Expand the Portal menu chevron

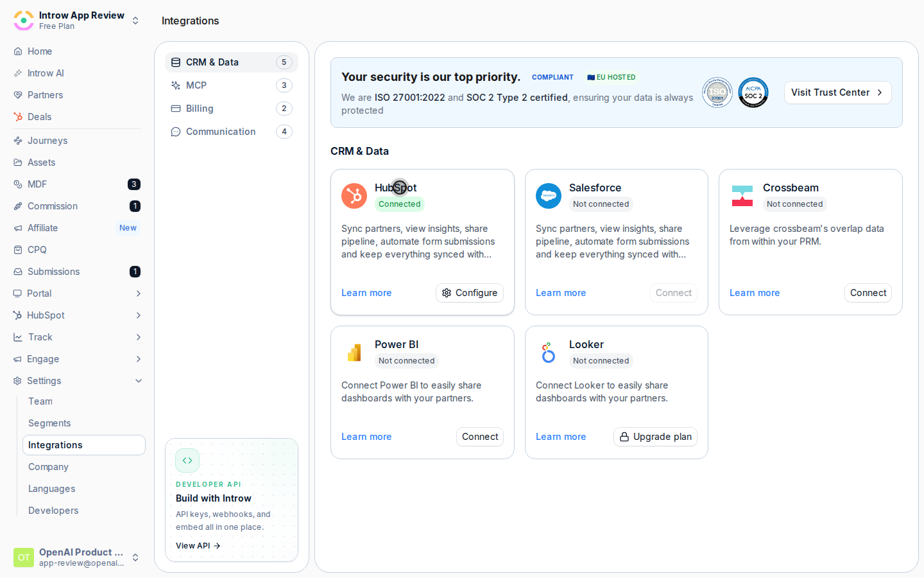pos(139,293)
